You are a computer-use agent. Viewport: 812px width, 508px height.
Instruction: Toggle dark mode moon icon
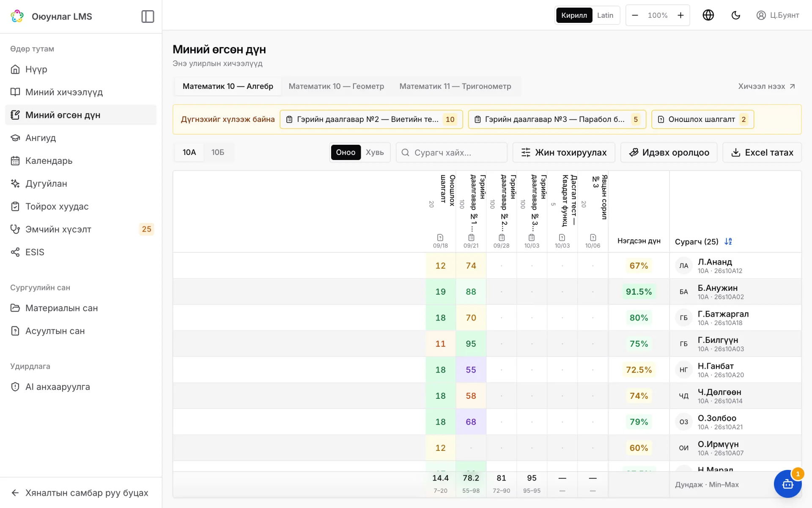[x=736, y=15]
